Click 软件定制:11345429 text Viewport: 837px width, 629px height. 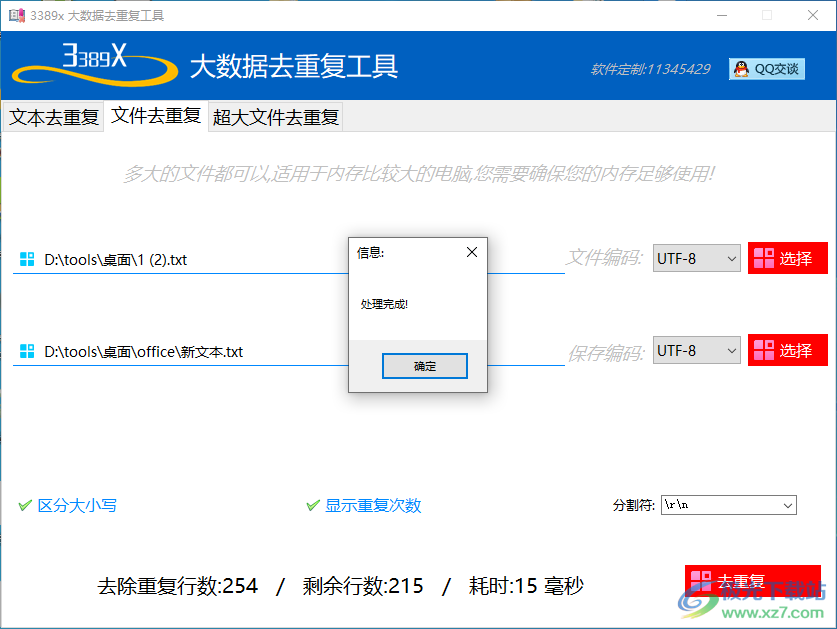coord(651,69)
